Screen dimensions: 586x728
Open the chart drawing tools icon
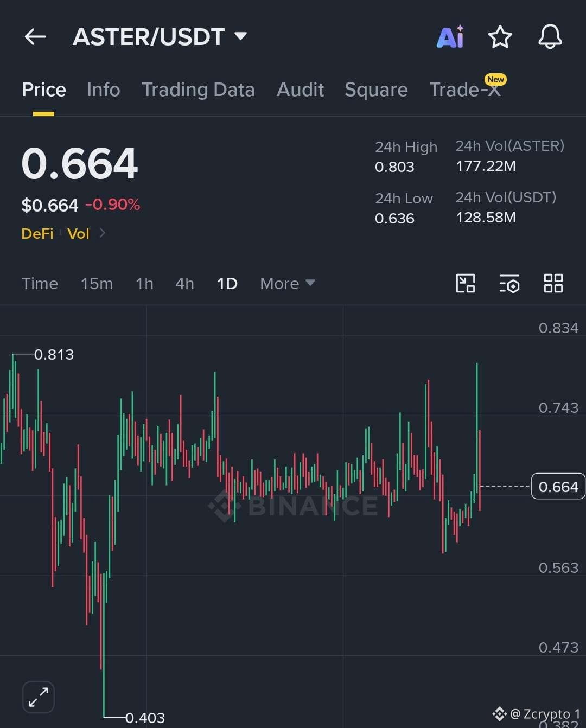coord(466,283)
